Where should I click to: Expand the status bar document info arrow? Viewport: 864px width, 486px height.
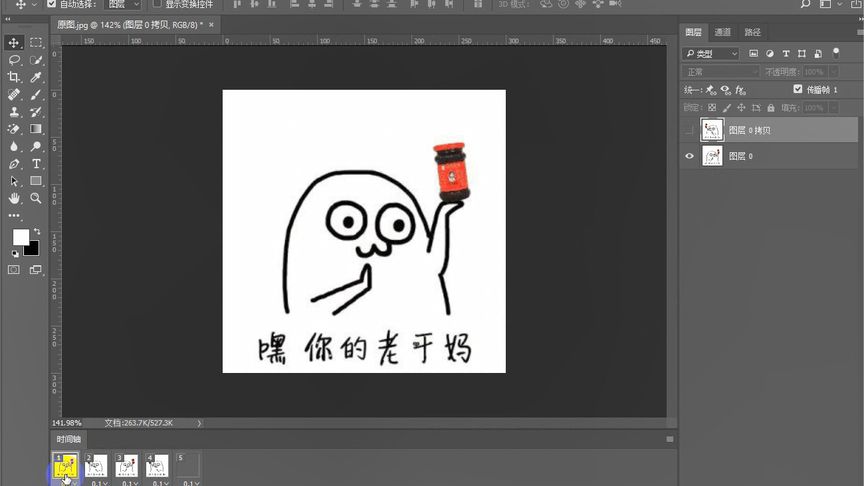tap(199, 423)
